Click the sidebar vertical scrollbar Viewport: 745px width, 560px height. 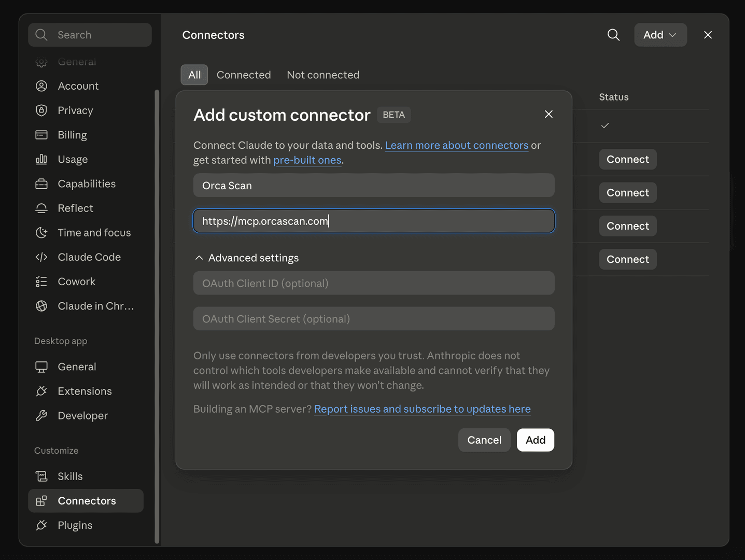(x=157, y=316)
